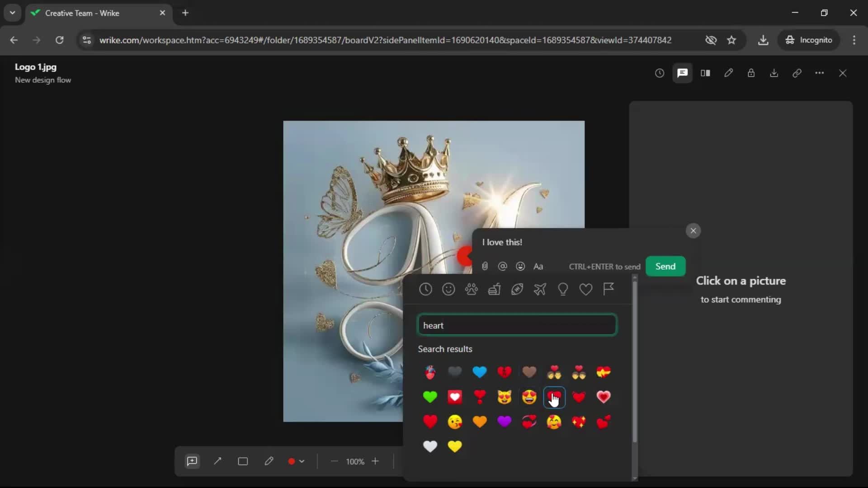Insert the sparkling heart emoji
This screenshot has height=488, width=868.
[x=579, y=422]
